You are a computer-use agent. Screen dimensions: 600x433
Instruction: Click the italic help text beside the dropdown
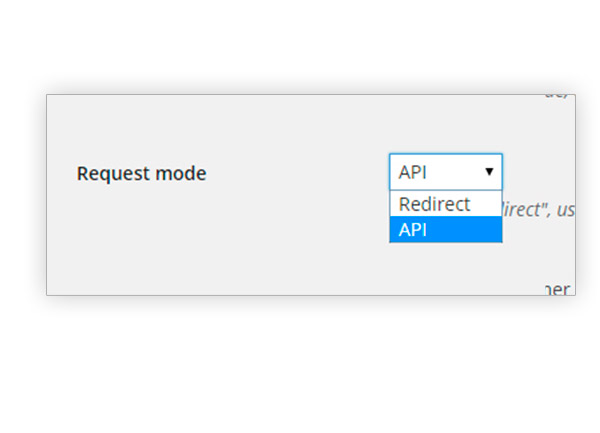pos(538,211)
